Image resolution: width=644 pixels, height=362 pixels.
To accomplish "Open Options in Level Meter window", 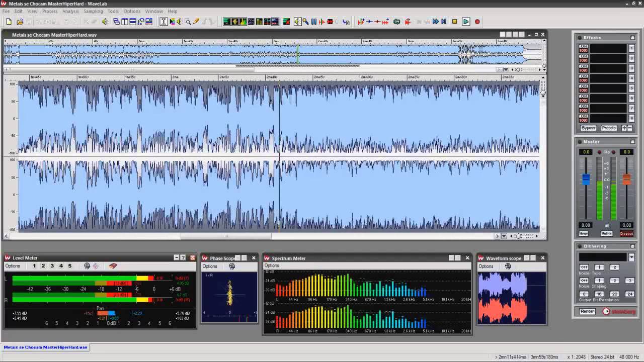I will tap(13, 266).
